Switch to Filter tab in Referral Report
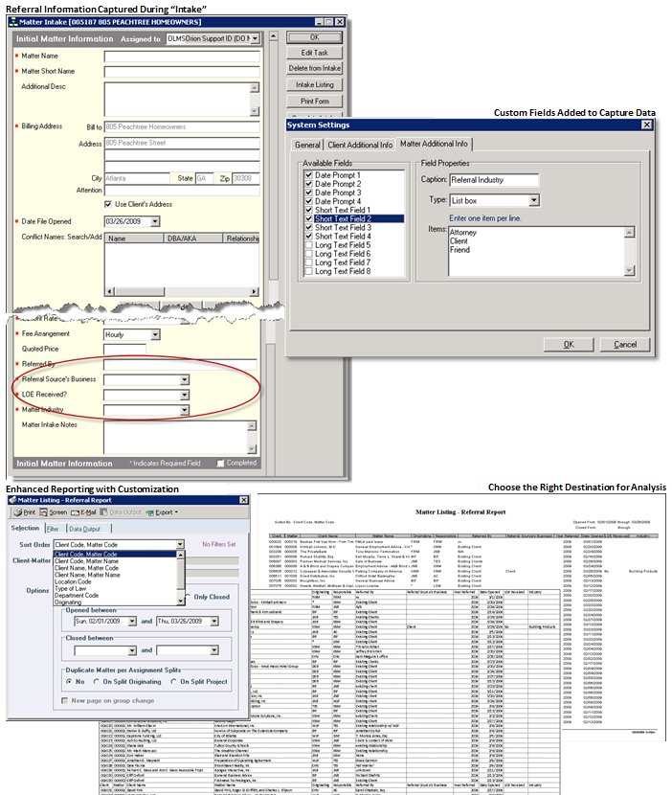 coord(53,529)
